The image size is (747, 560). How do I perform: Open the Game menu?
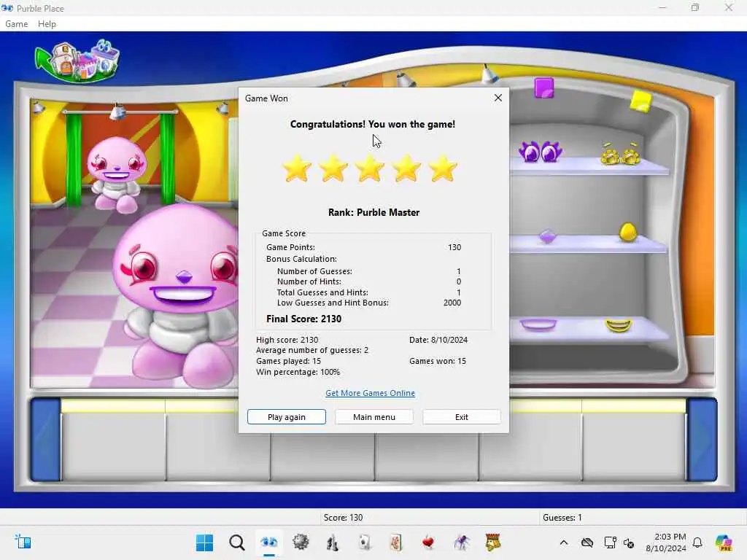pyautogui.click(x=16, y=24)
